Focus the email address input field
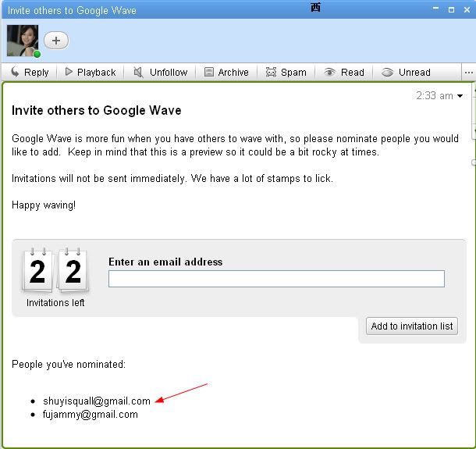This screenshot has width=476, height=449. pos(276,279)
